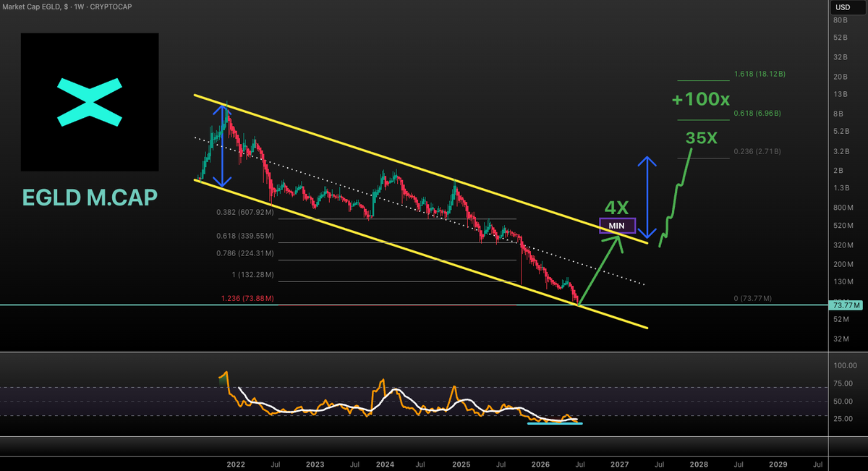This screenshot has height=471, width=868.
Task: Click 800M on the price axis
Action: click(x=843, y=208)
